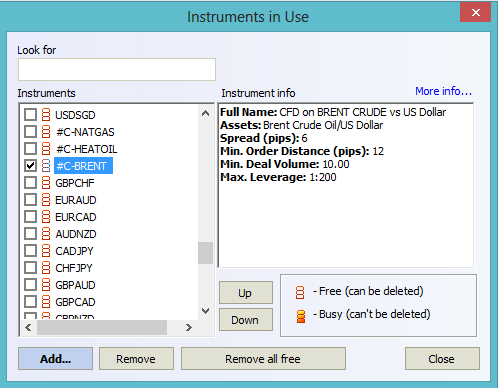Click the instruments list scroll up arrow
Screen dimensions: 498x388
click(206, 113)
